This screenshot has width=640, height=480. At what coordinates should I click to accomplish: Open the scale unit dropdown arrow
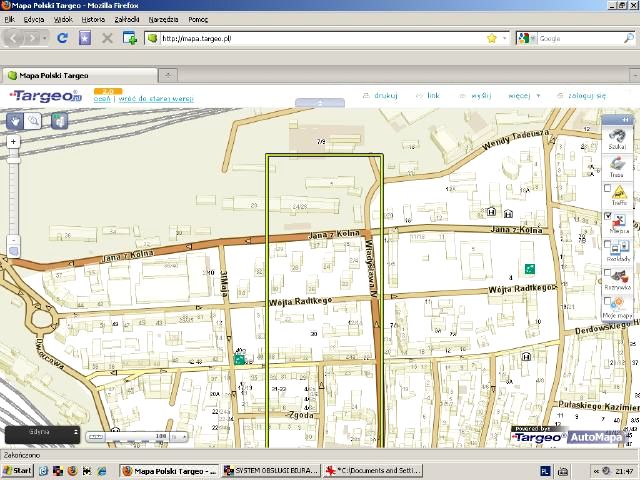click(x=184, y=437)
